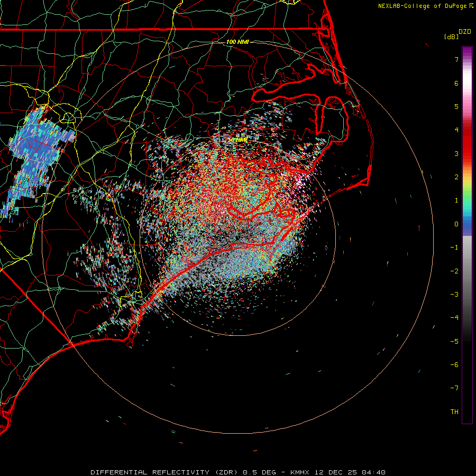This screenshot has height=476, width=476.
Task: Click the -3 value on the color scale
Action: click(x=454, y=295)
